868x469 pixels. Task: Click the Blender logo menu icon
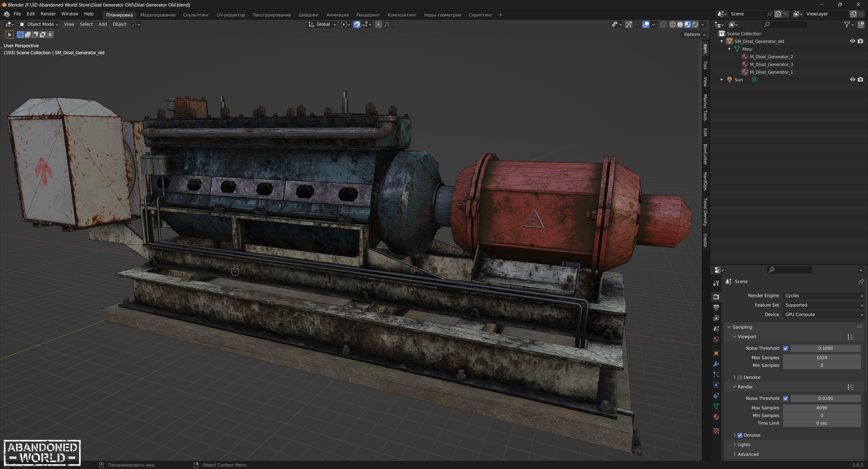pos(6,14)
